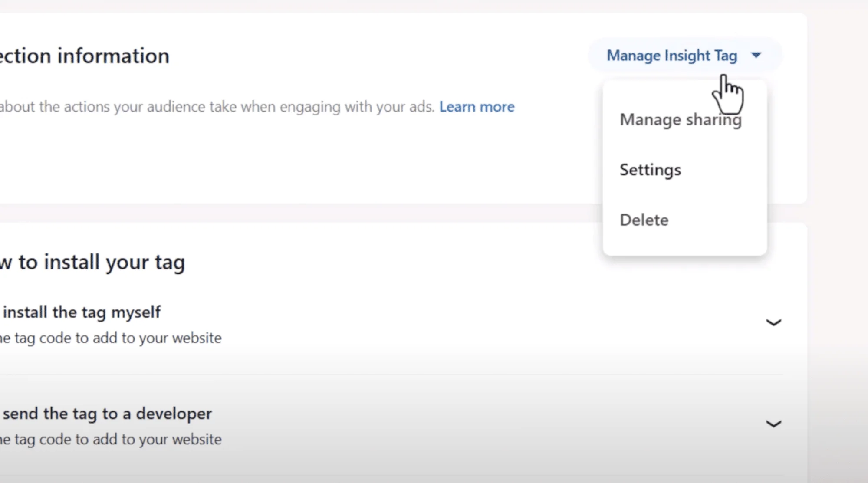The height and width of the screenshot is (483, 868).
Task: Click the caret arrow beside Manage Insight Tag
Action: (x=756, y=55)
